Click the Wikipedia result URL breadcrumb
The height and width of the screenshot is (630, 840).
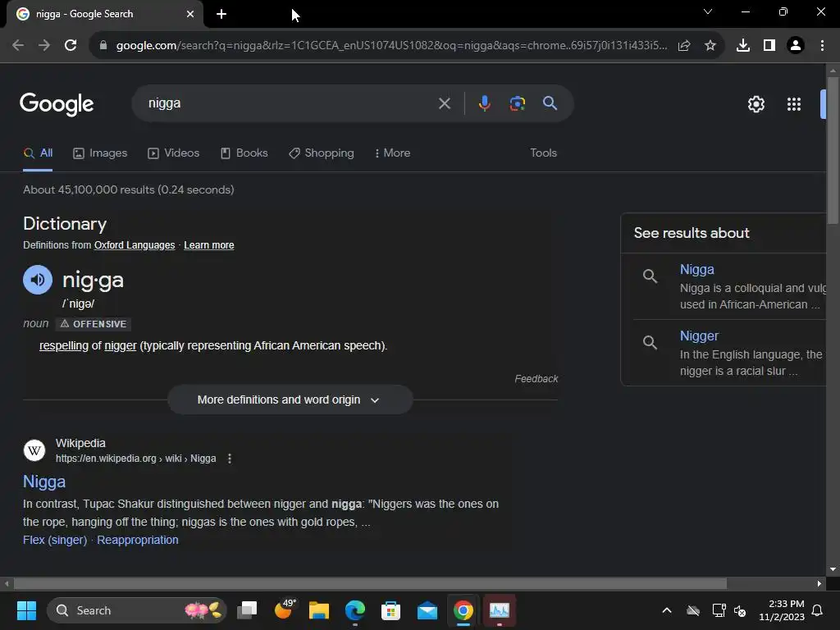tap(135, 459)
